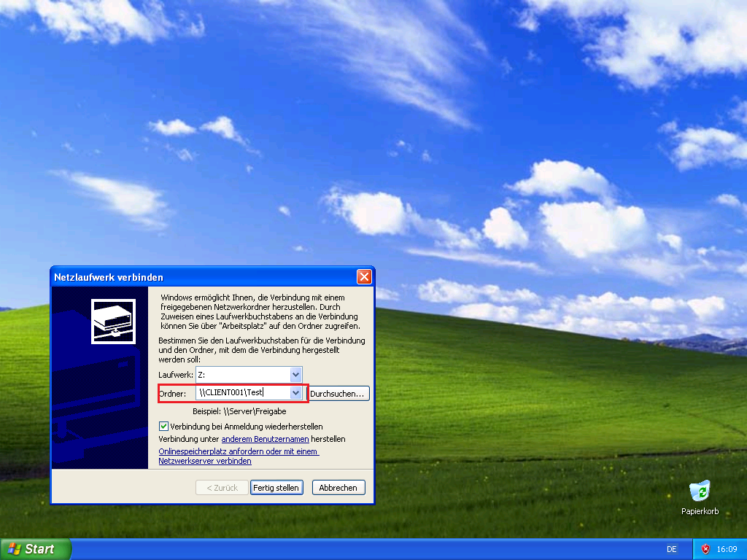Click the Durchsuchen... browse button

tap(337, 393)
